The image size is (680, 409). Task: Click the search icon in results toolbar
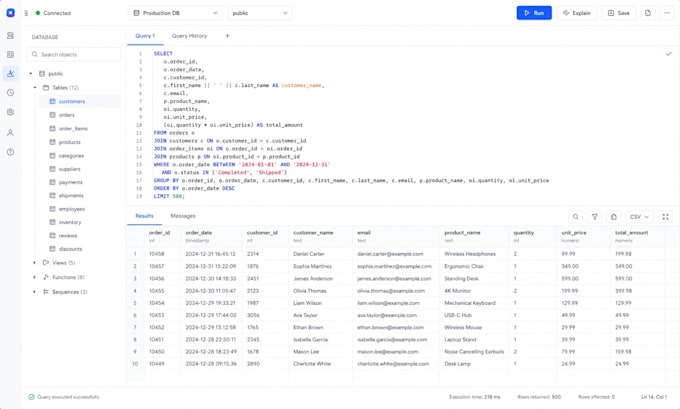575,217
